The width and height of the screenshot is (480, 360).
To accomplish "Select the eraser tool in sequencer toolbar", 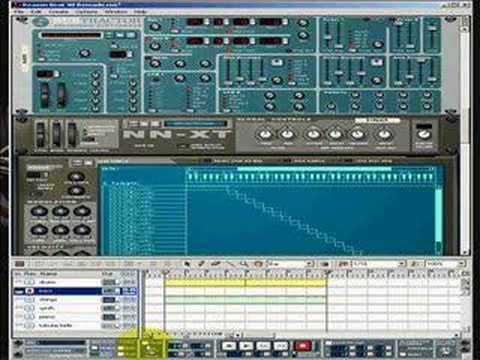I will tap(216, 264).
